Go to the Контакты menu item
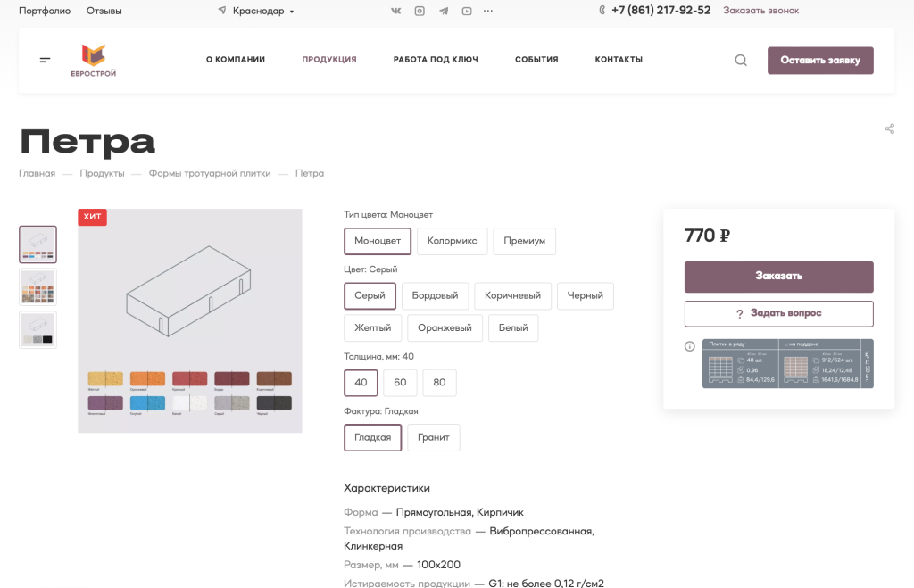The height and width of the screenshot is (588, 914). click(619, 60)
